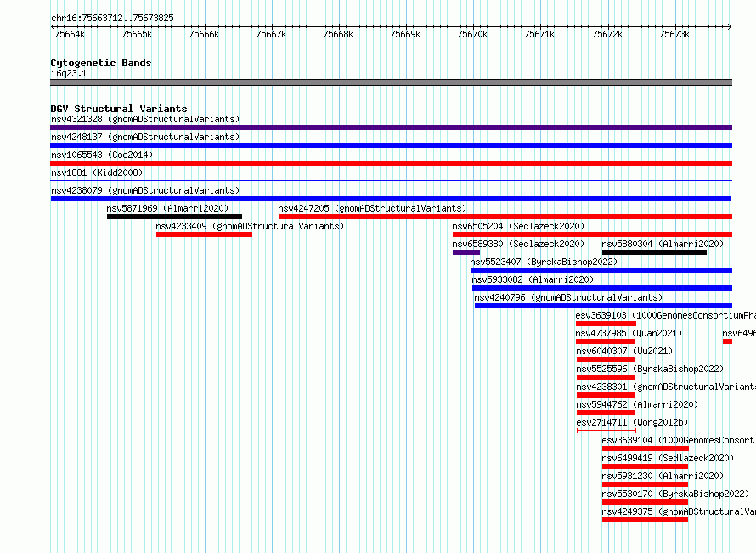Open esv3639104 1000Genomes variant label
This screenshot has width=756, height=553.
click(x=679, y=440)
